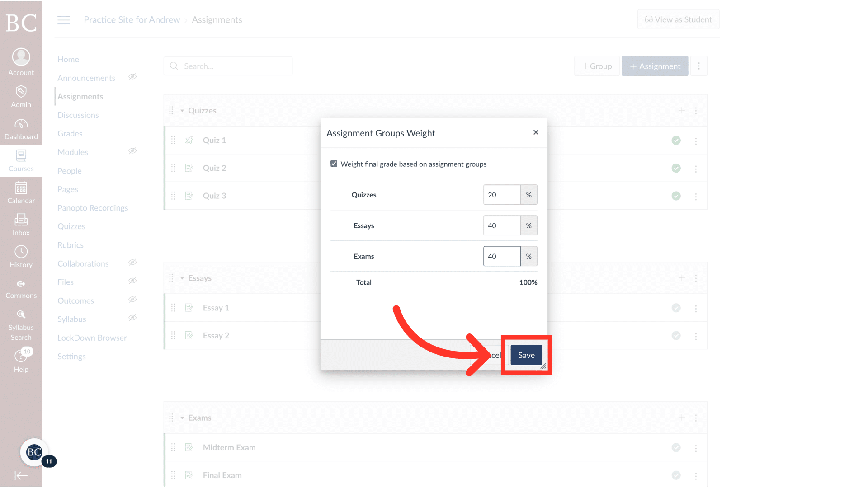Toggle visibility of the Files page
Screen dimensions: 868x488
(132, 281)
